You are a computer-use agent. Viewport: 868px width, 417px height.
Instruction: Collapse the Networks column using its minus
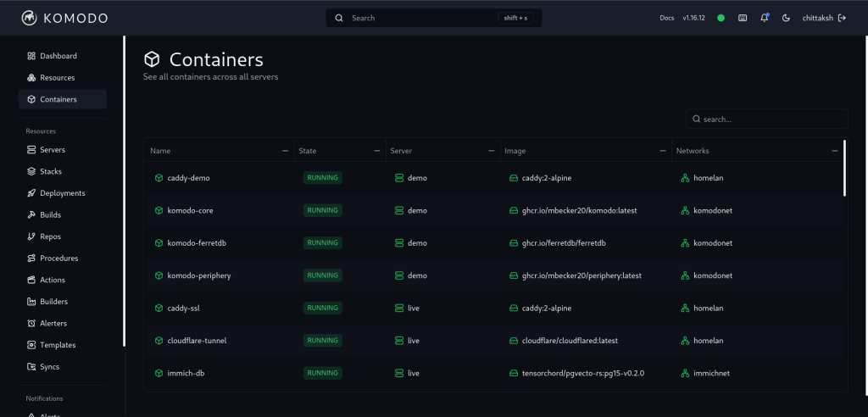click(835, 151)
